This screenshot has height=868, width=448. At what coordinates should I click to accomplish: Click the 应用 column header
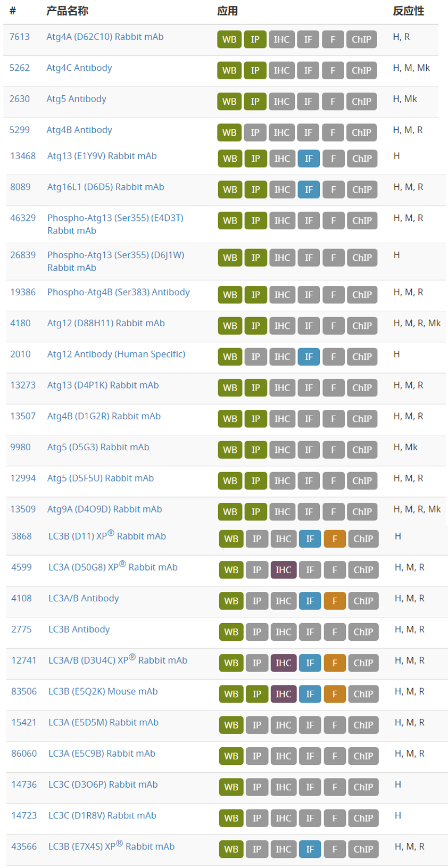(x=227, y=11)
